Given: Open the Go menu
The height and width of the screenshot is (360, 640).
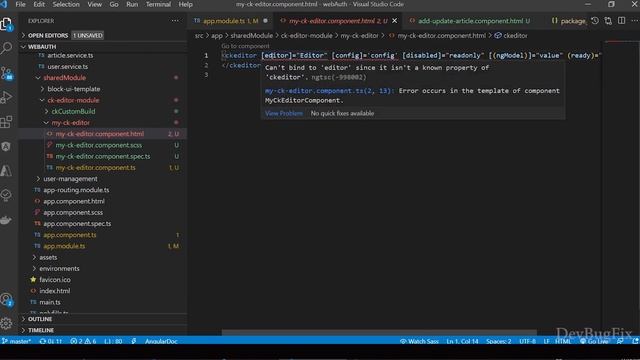Looking at the screenshot, I should point(114,4).
